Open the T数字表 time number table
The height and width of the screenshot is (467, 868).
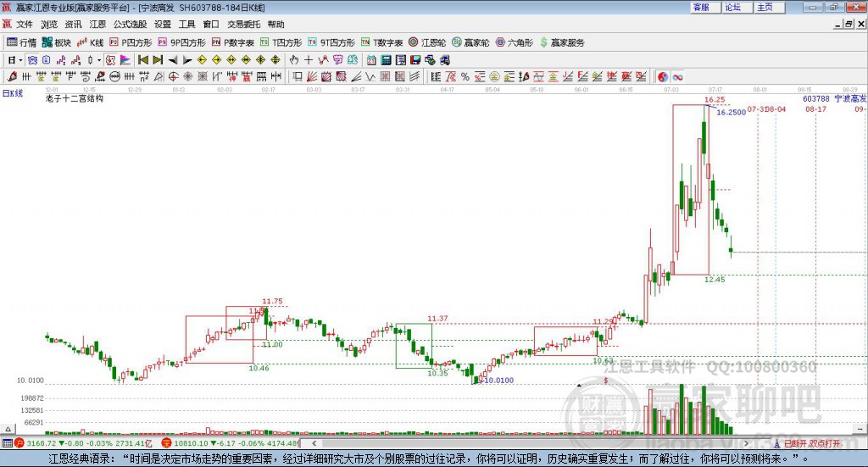(382, 42)
